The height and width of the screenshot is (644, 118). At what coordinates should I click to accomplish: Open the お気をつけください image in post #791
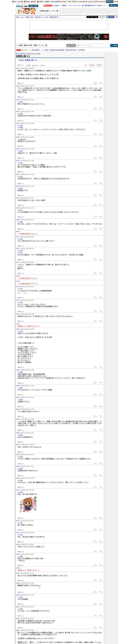(x=28, y=504)
